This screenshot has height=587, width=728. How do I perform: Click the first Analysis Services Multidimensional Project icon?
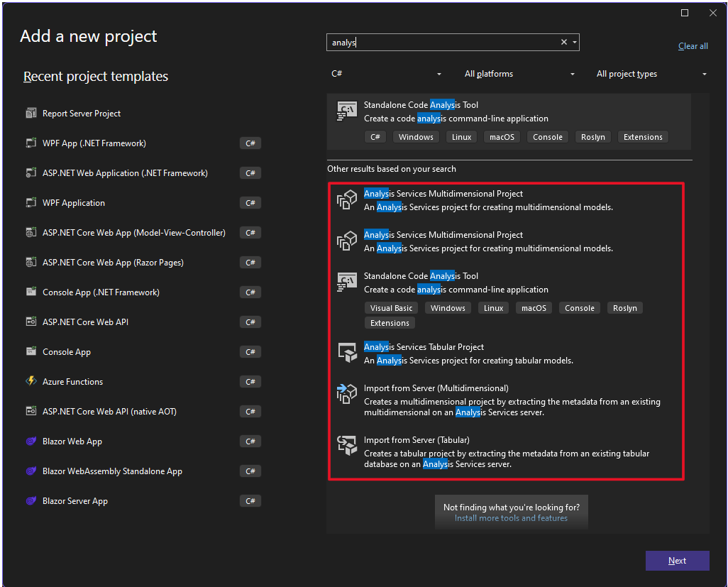tap(346, 199)
